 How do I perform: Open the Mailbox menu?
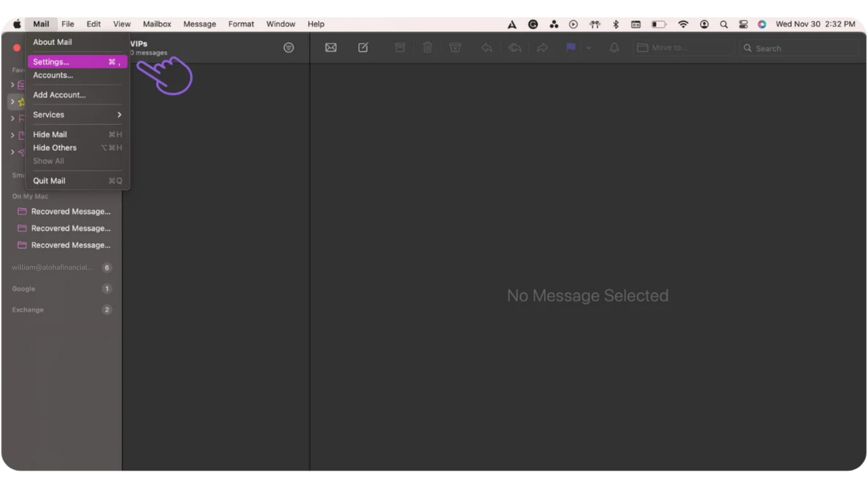[157, 24]
